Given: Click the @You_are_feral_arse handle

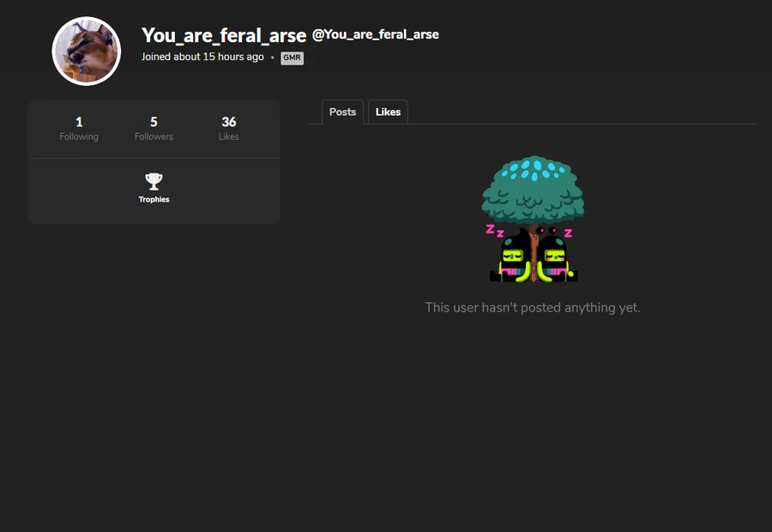Looking at the screenshot, I should pos(376,34).
